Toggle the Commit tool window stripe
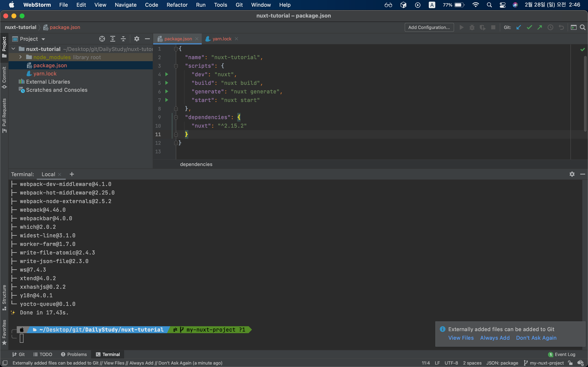 pyautogui.click(x=4, y=77)
